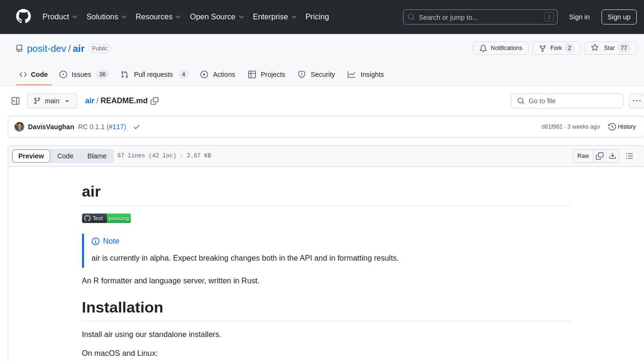Open pull request #117 link

[116, 127]
